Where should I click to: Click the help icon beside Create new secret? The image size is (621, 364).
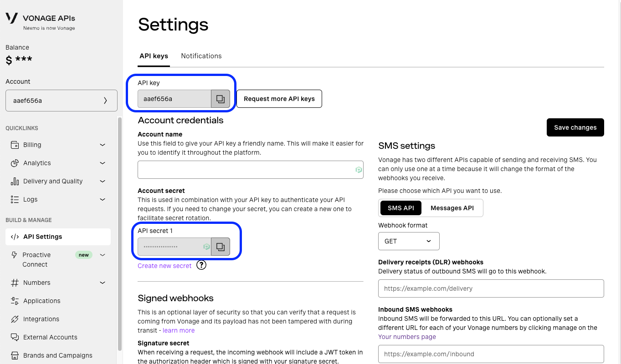point(201,265)
